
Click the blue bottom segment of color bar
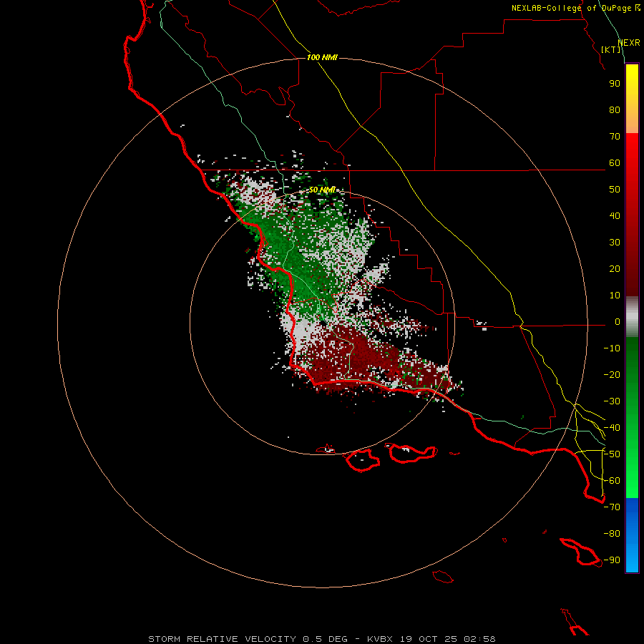click(632, 535)
